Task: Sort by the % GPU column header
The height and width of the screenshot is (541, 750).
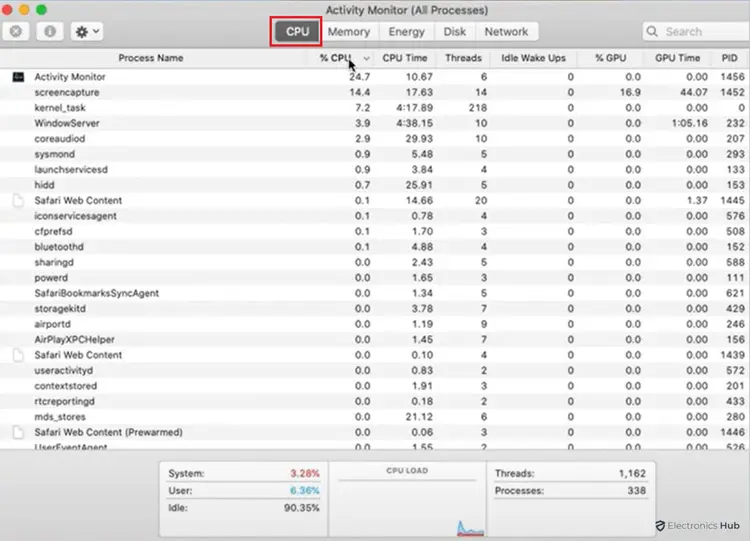Action: (x=610, y=58)
